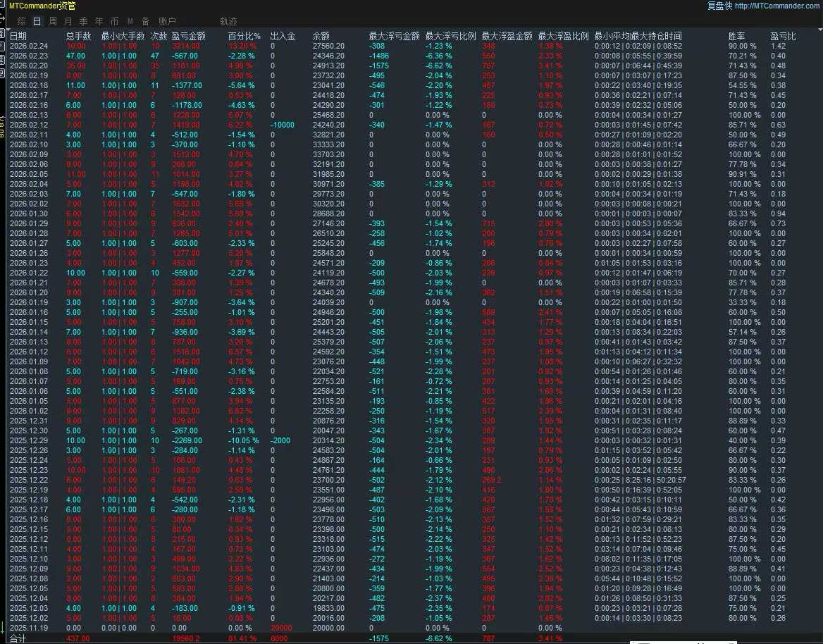Click the -10.05 % percentage cell
Screen dimensions: 823x644
243,440
